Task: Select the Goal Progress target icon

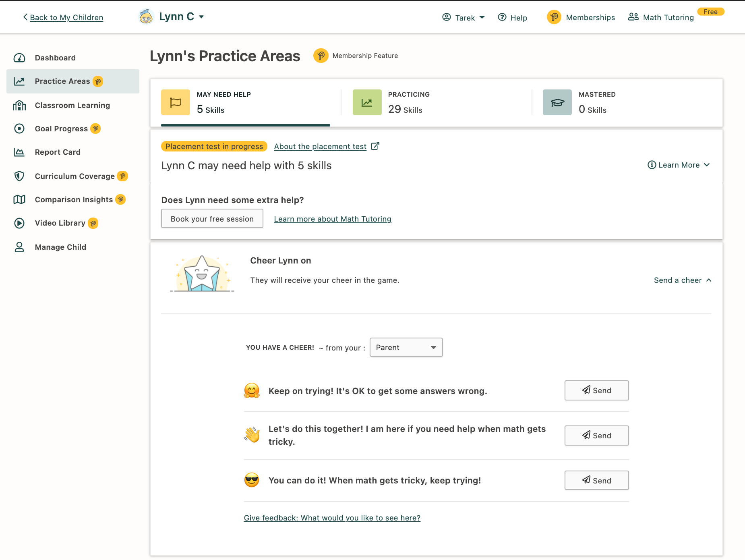Action: (x=19, y=129)
